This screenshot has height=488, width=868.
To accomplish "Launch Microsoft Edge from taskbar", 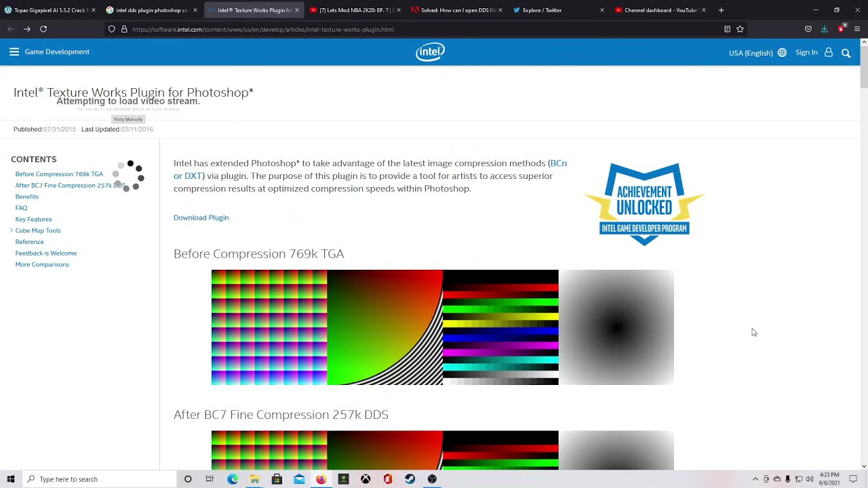I will click(x=233, y=479).
